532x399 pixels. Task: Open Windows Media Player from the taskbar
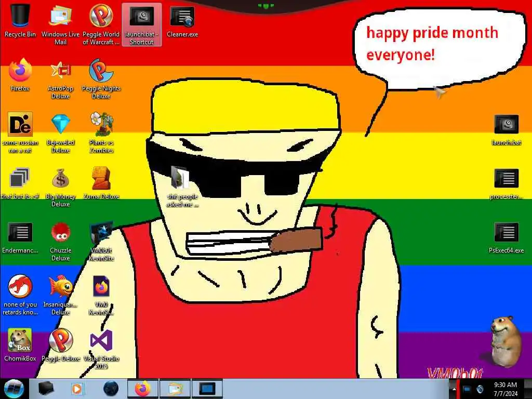click(77, 389)
